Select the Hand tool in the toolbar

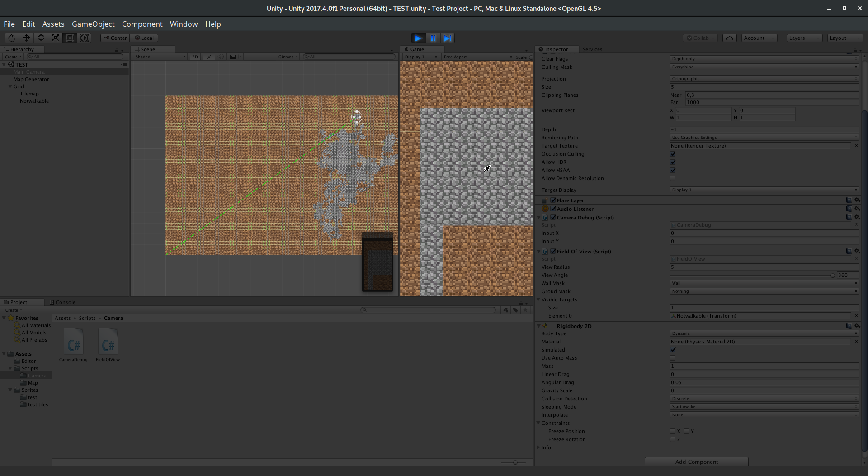click(12, 38)
